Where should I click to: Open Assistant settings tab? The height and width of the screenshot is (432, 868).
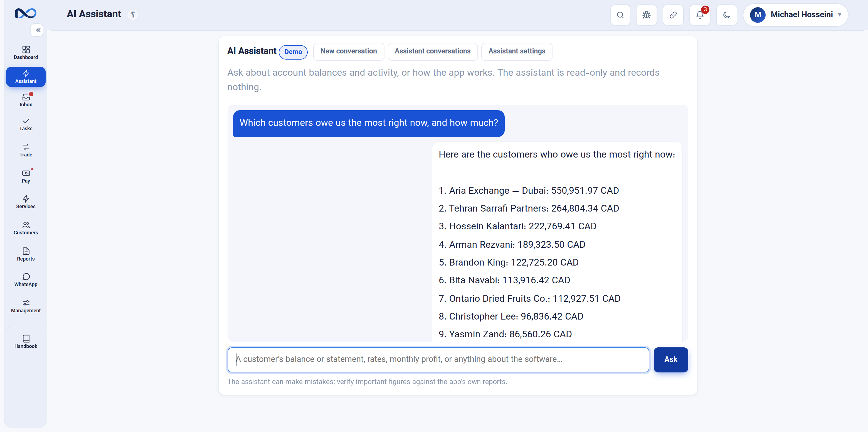[517, 51]
